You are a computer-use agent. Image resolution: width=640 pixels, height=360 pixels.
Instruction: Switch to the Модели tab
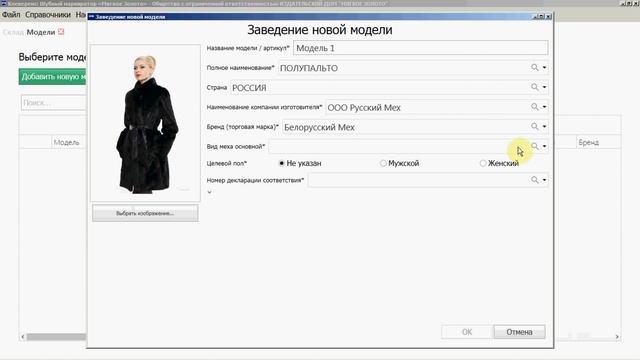[41, 32]
